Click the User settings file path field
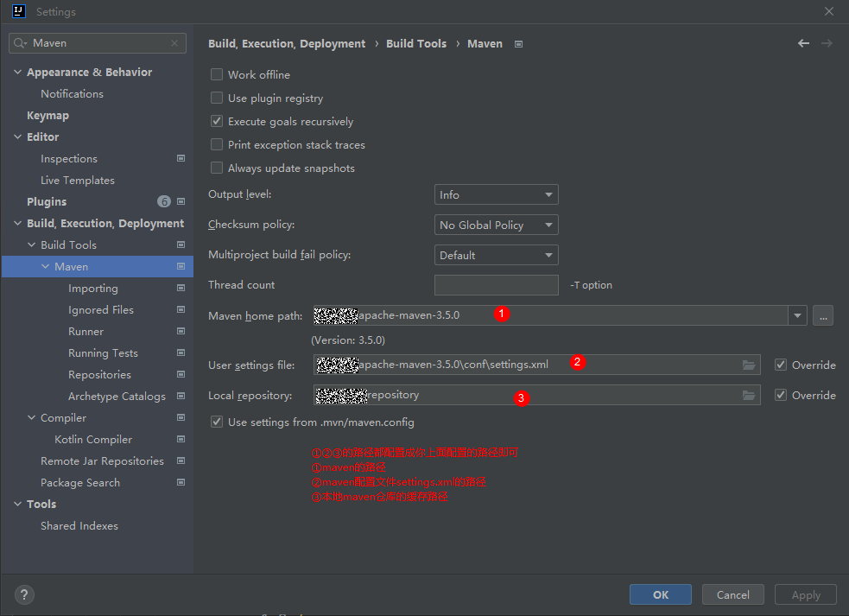The height and width of the screenshot is (616, 849). coord(536,365)
